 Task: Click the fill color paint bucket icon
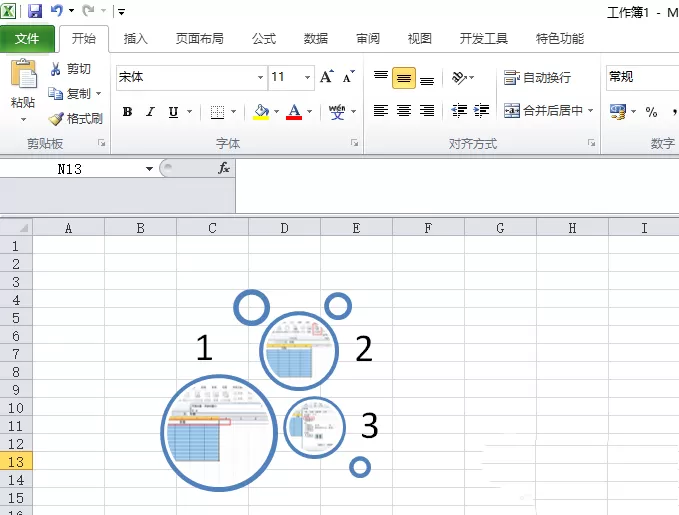[x=261, y=112]
